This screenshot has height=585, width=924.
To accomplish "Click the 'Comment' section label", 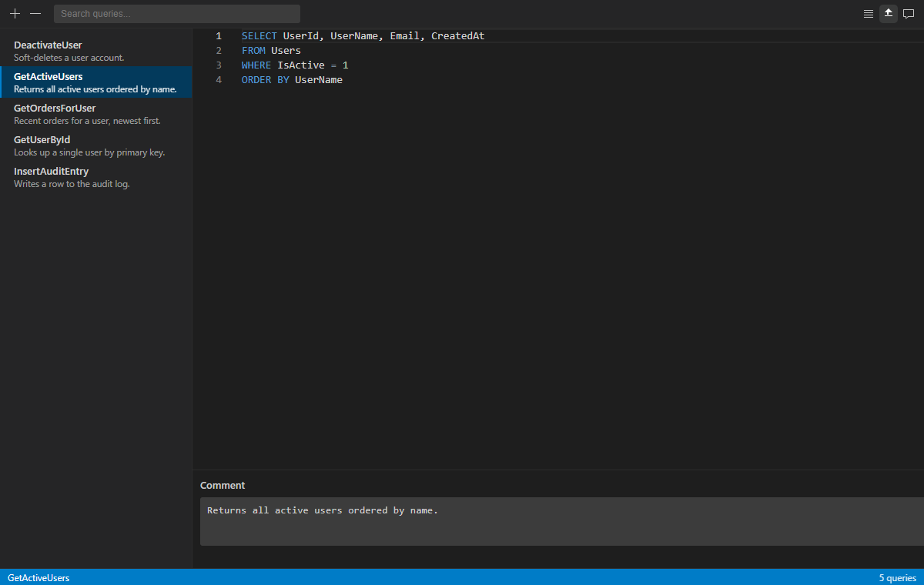I will coord(223,486).
